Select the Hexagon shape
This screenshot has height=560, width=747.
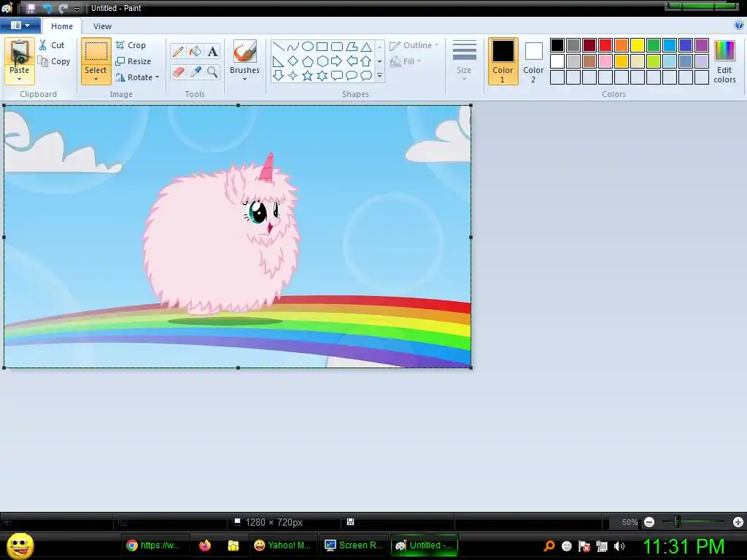(322, 61)
